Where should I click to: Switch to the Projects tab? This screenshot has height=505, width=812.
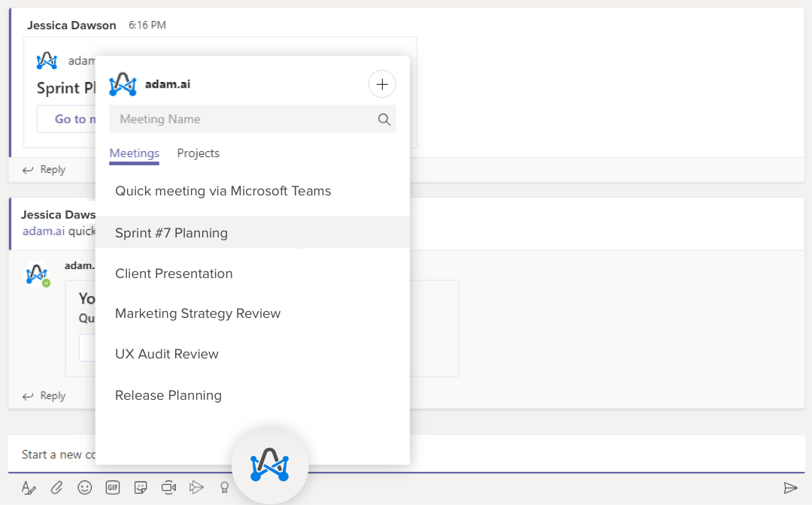click(x=198, y=153)
